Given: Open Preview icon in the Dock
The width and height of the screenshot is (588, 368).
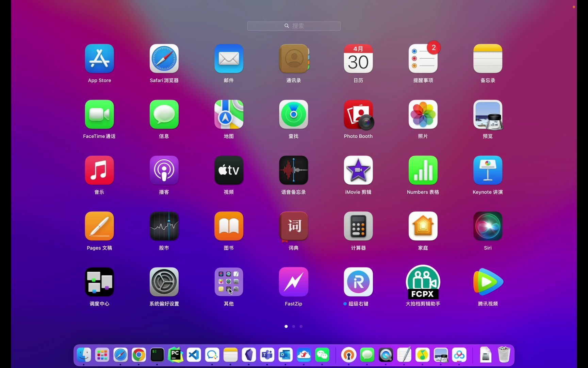Looking at the screenshot, I should click(x=441, y=355).
